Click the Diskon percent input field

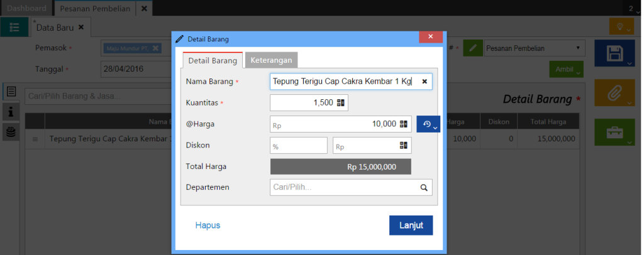pos(299,146)
